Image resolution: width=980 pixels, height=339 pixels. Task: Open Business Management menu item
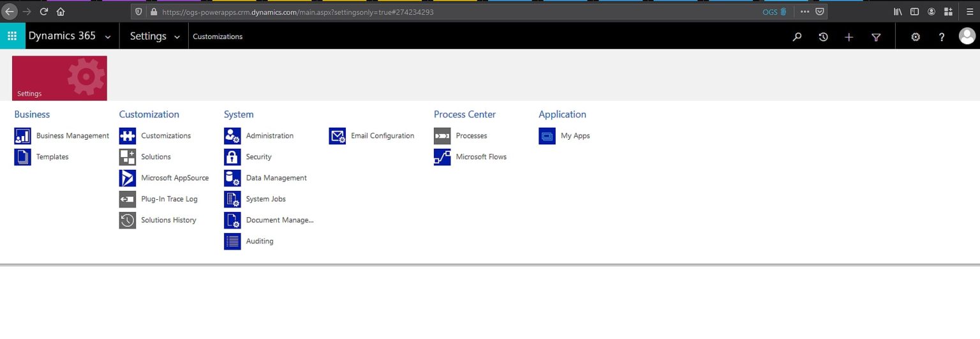pyautogui.click(x=72, y=136)
